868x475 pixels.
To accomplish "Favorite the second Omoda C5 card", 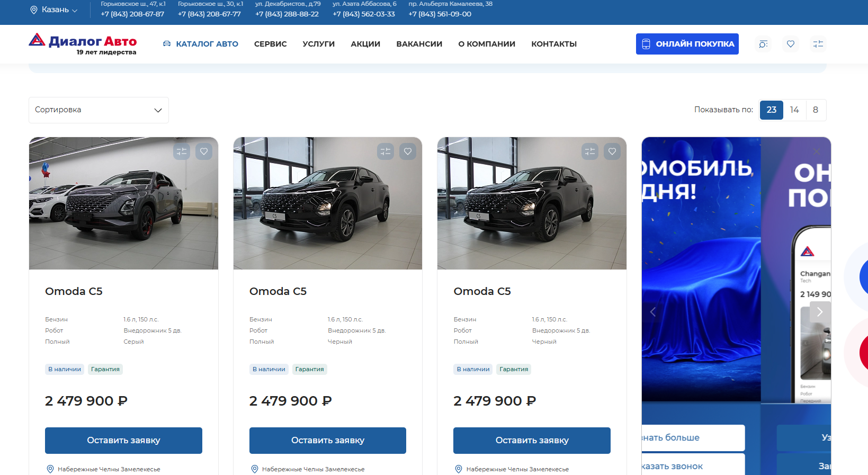I will pos(408,151).
